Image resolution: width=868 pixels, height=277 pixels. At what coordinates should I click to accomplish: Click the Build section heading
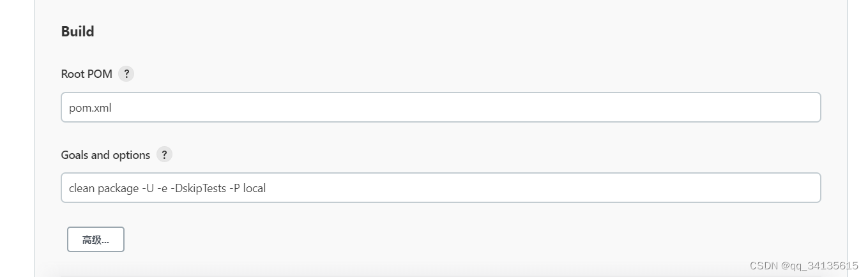pos(77,31)
